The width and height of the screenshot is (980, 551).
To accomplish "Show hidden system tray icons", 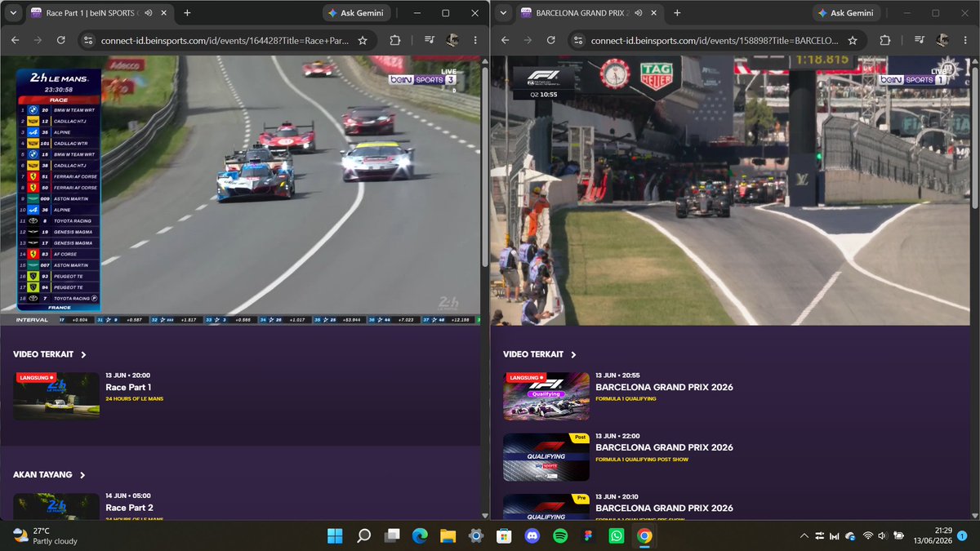I will 804,536.
